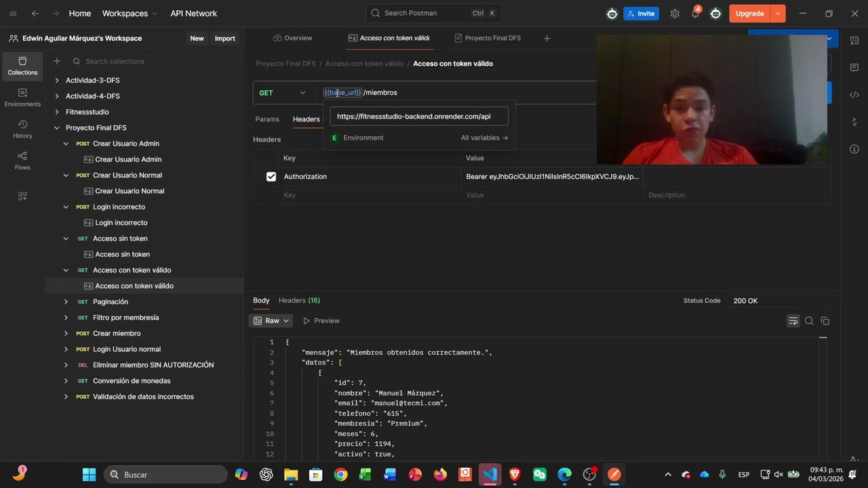Search within the response body
This screenshot has width=868, height=488.
coord(809,321)
